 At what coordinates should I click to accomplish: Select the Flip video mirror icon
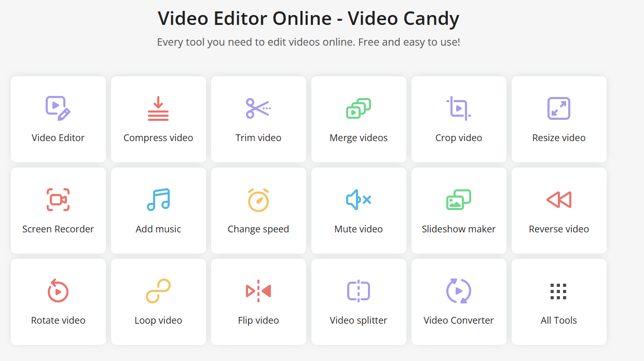point(258,291)
